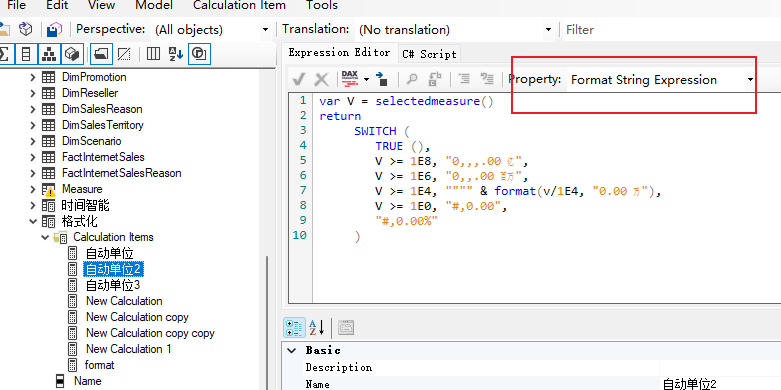This screenshot has height=390, width=781.
Task: Expand the DimPromotion table
Action: (33, 77)
